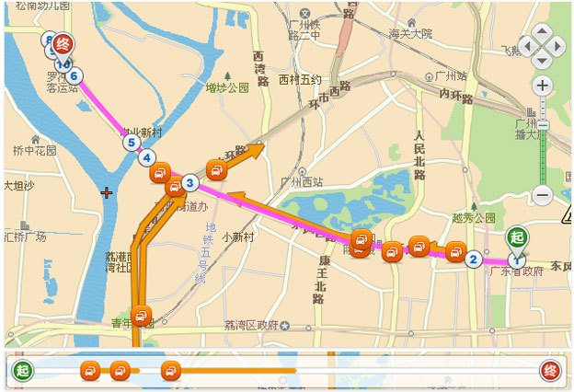Click the 终 end button on timeline
This screenshot has height=392, width=574.
pyautogui.click(x=550, y=371)
